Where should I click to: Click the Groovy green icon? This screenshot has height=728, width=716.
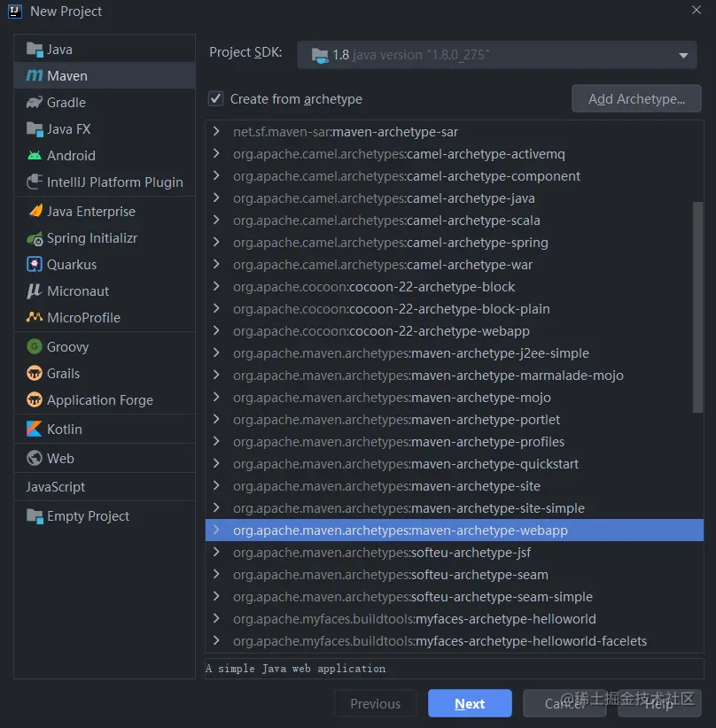point(35,346)
